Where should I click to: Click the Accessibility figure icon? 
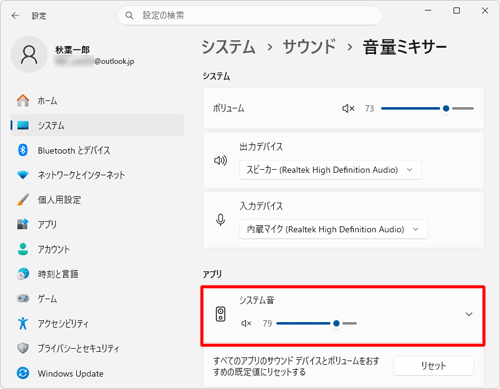[23, 323]
